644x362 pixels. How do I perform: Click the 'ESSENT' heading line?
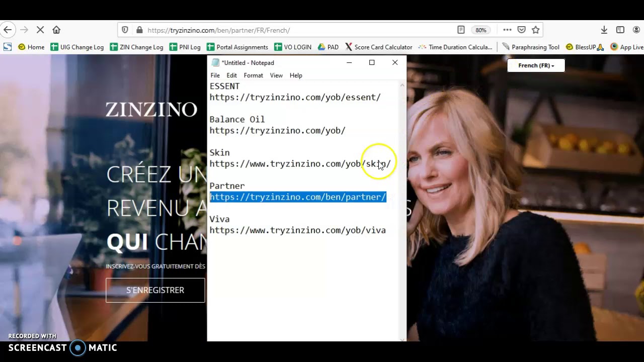click(225, 86)
